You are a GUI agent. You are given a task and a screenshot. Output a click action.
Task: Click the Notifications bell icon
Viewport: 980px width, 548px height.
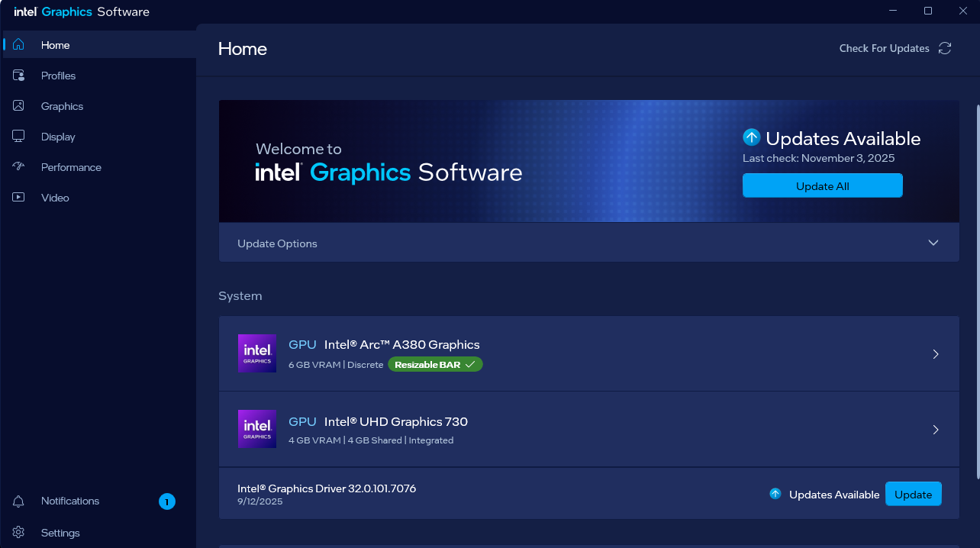click(x=19, y=501)
